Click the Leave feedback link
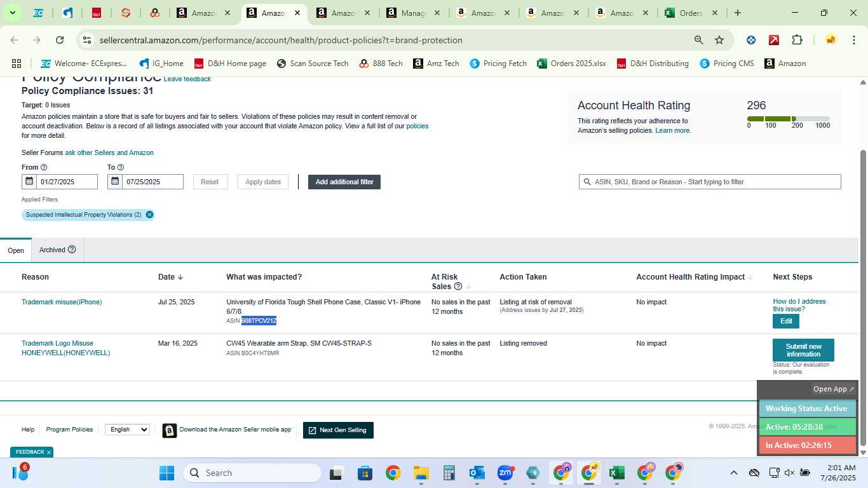Viewport: 868px width, 488px height. coord(187,79)
